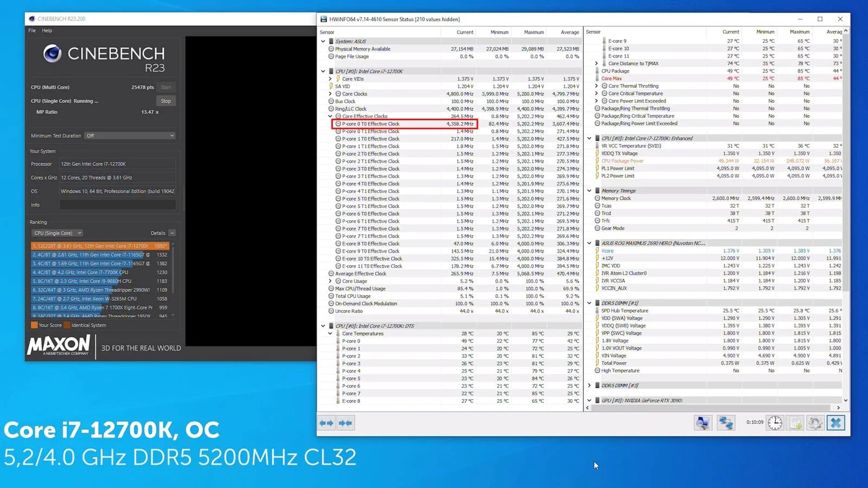Expand the Core Usage tree node
Image resolution: width=868 pixels, height=488 pixels.
330,281
